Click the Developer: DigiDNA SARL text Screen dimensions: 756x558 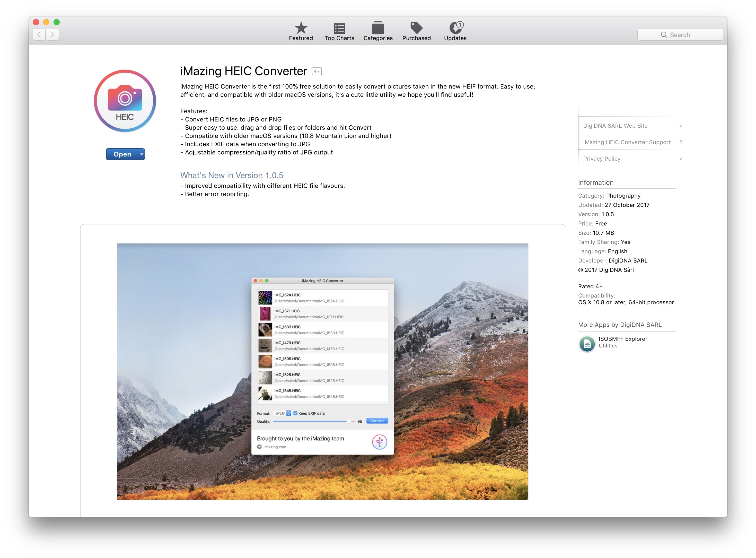tap(612, 261)
